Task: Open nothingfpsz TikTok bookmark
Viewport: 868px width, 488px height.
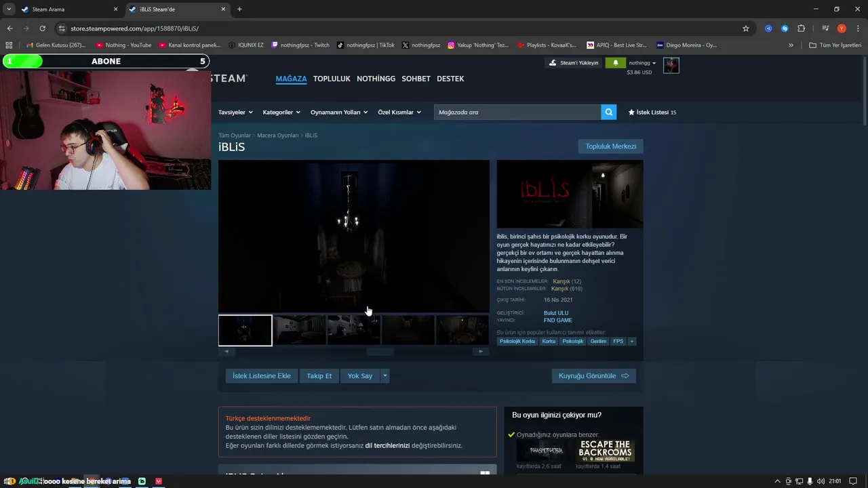Action: (x=366, y=45)
